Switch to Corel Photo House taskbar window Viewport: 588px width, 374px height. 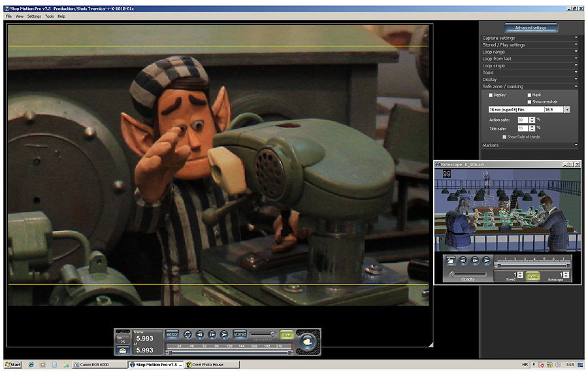(x=212, y=365)
